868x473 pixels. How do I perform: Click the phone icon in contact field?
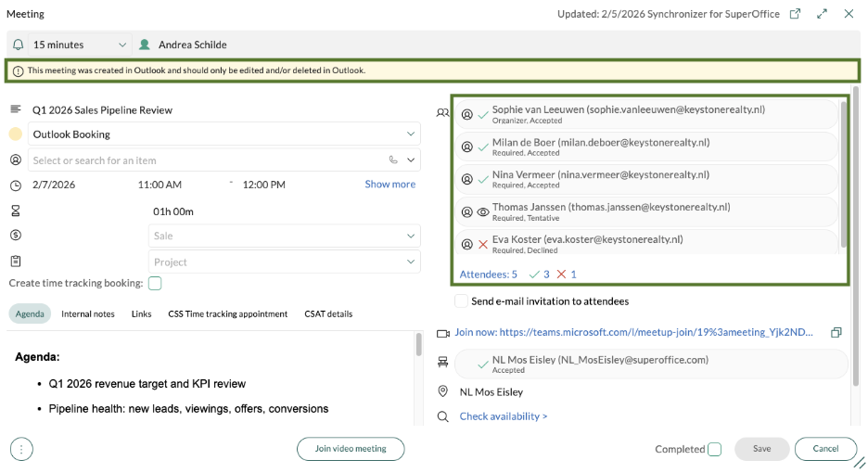point(394,160)
